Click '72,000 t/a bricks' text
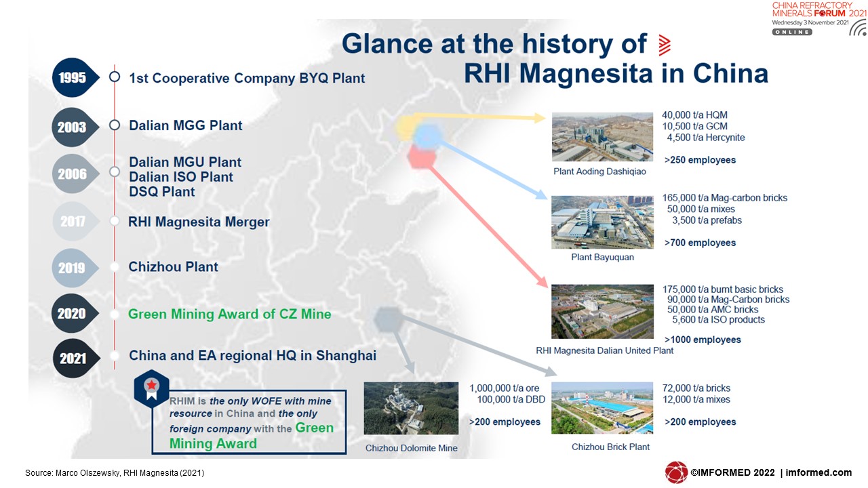Image resolution: width=868 pixels, height=488 pixels. click(x=696, y=388)
